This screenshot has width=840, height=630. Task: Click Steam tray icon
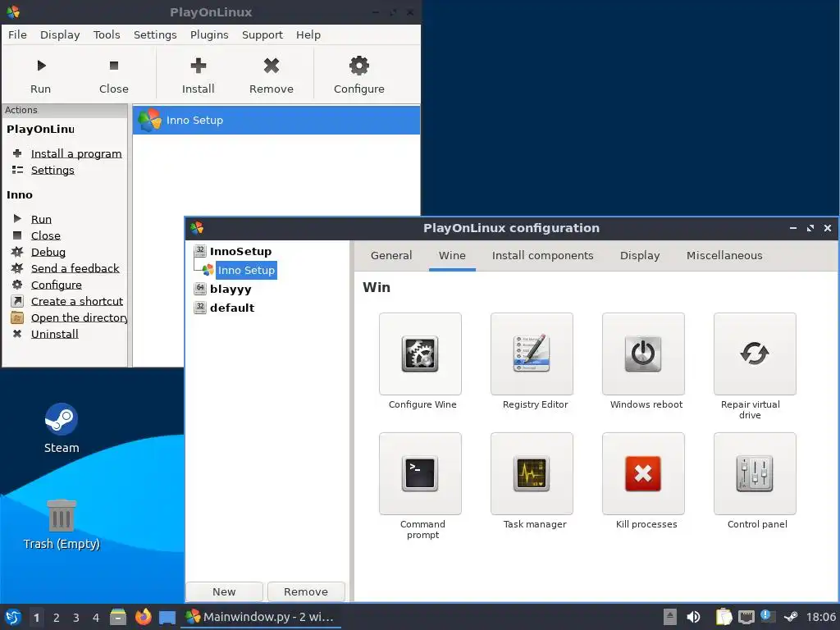coord(791,617)
